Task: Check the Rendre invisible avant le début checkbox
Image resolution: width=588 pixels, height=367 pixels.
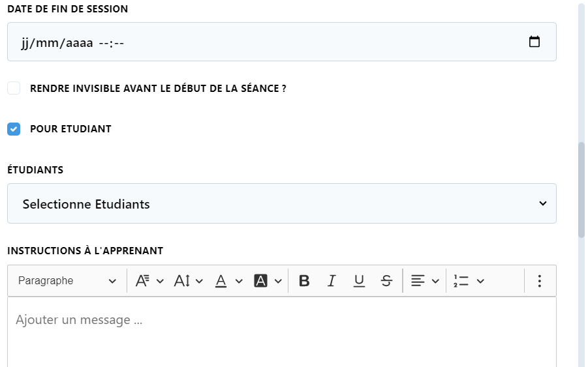Action: (14, 89)
